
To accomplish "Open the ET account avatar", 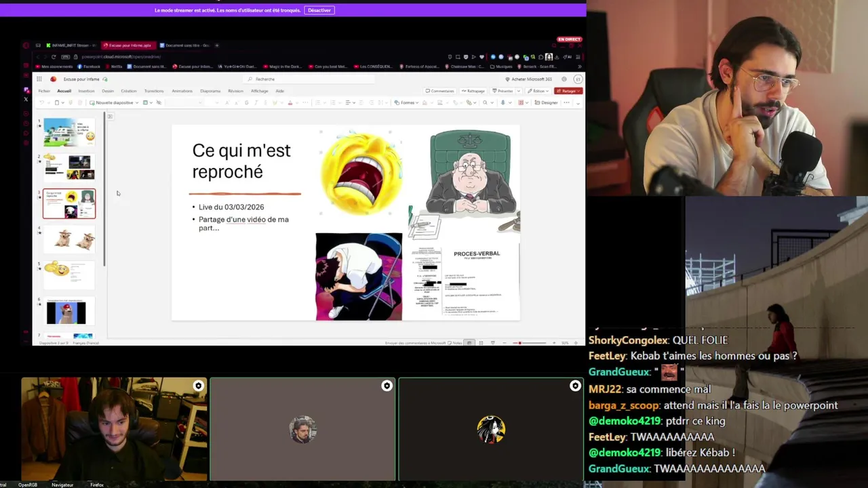I will pyautogui.click(x=578, y=79).
